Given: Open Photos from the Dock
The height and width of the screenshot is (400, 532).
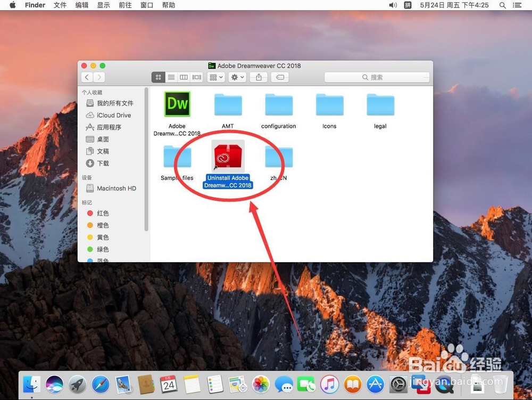Looking at the screenshot, I should point(261,385).
